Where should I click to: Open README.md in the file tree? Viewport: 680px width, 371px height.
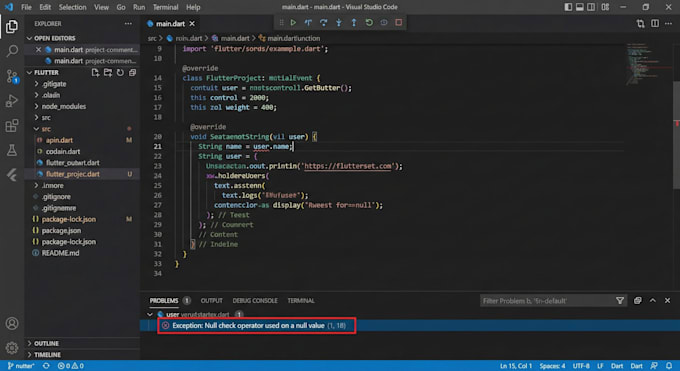60,253
